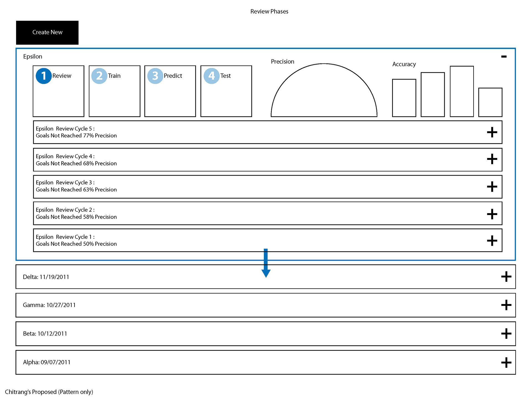Screen dimensions: 532x399
Task: Click the 'Alpha: 09/07/2011' label
Action: [47, 362]
